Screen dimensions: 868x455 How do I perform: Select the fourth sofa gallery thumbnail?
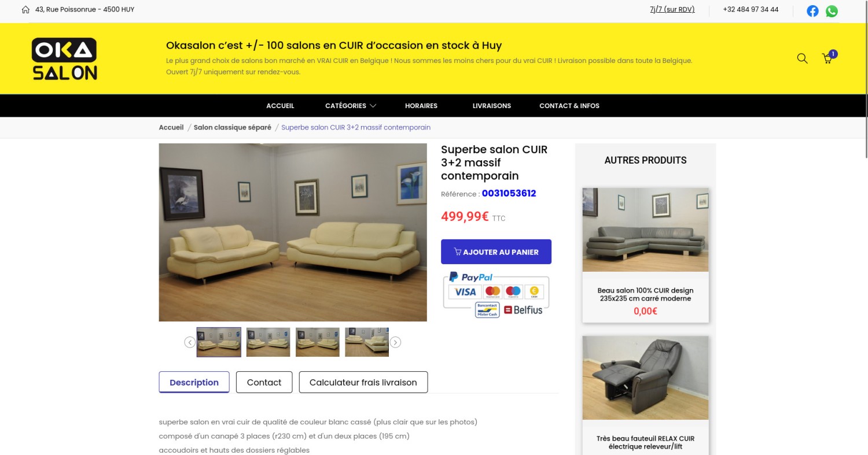367,342
